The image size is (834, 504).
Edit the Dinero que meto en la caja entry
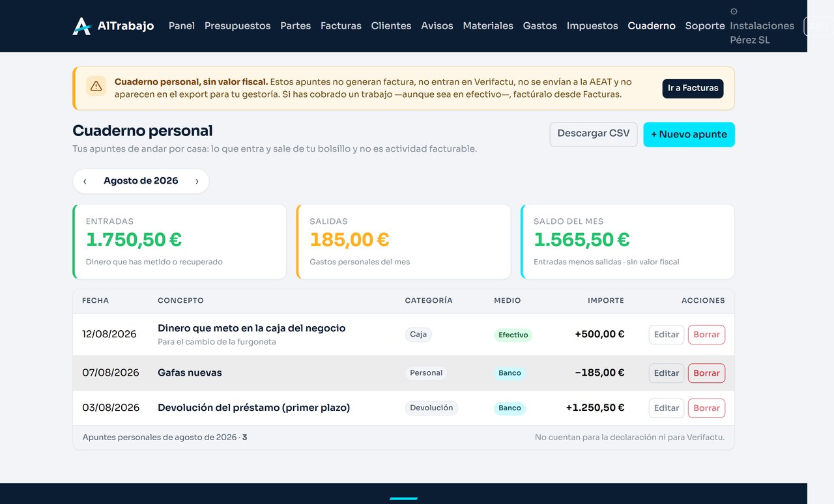pos(667,335)
